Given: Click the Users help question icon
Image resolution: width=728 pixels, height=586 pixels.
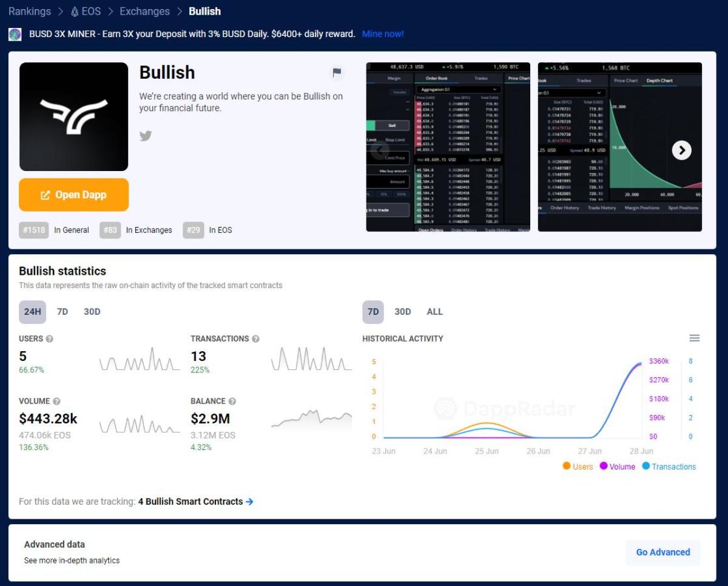Looking at the screenshot, I should tap(50, 339).
